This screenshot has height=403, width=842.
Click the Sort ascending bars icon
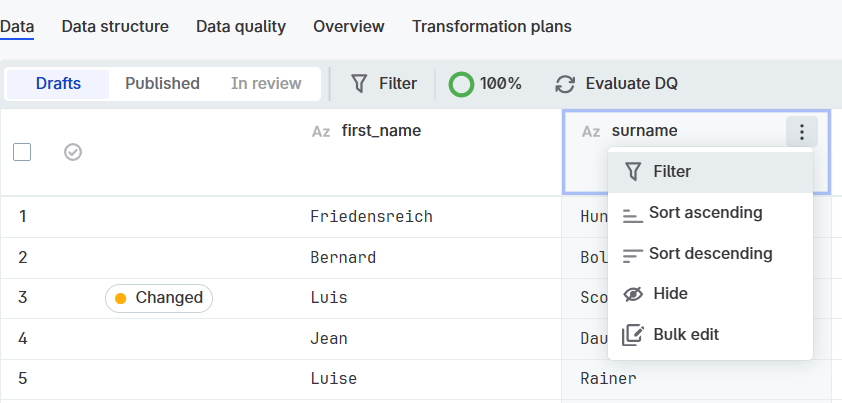(x=633, y=215)
